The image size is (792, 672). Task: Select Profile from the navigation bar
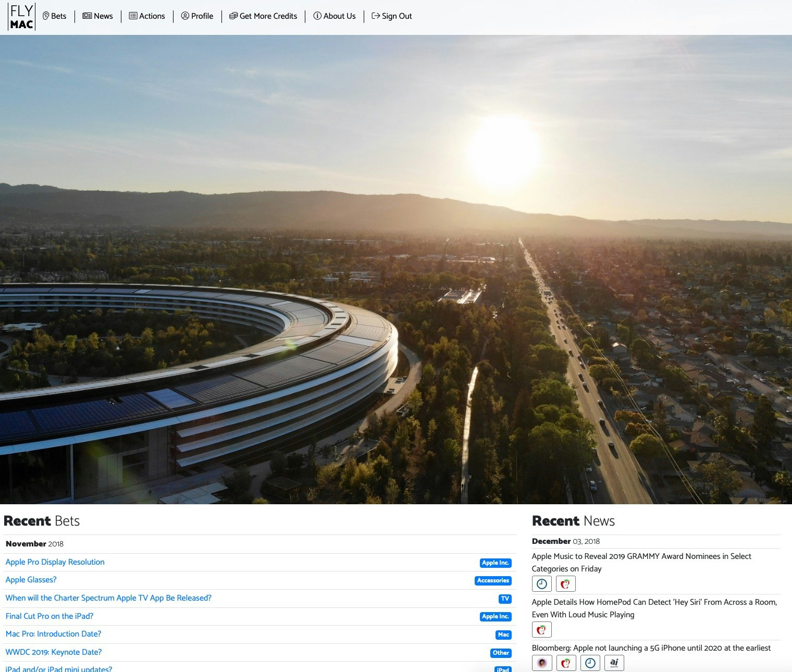tap(202, 16)
